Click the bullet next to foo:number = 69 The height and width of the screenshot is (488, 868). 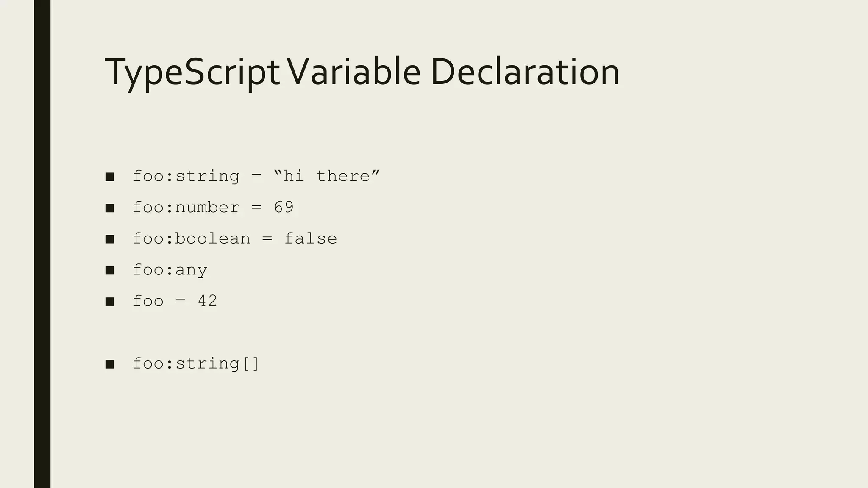click(x=110, y=208)
